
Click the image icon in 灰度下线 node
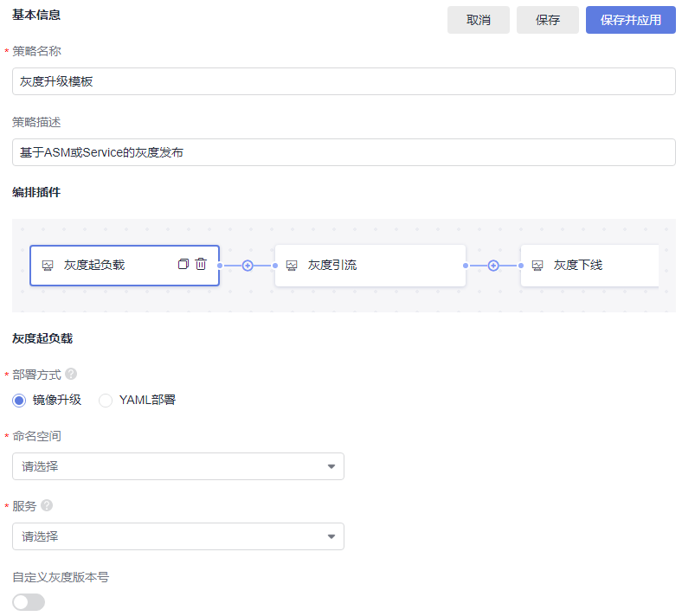(537, 266)
